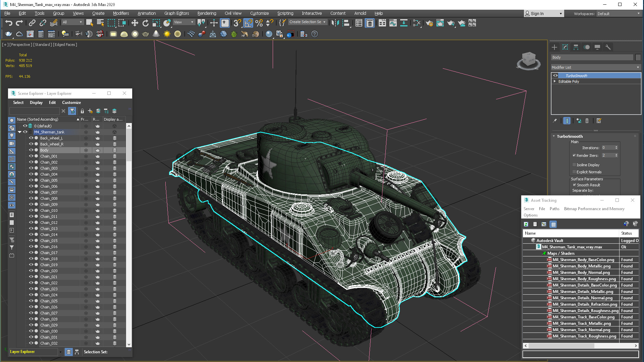
Task: Create a Sunlight object via sun icon
Action: 167,34
